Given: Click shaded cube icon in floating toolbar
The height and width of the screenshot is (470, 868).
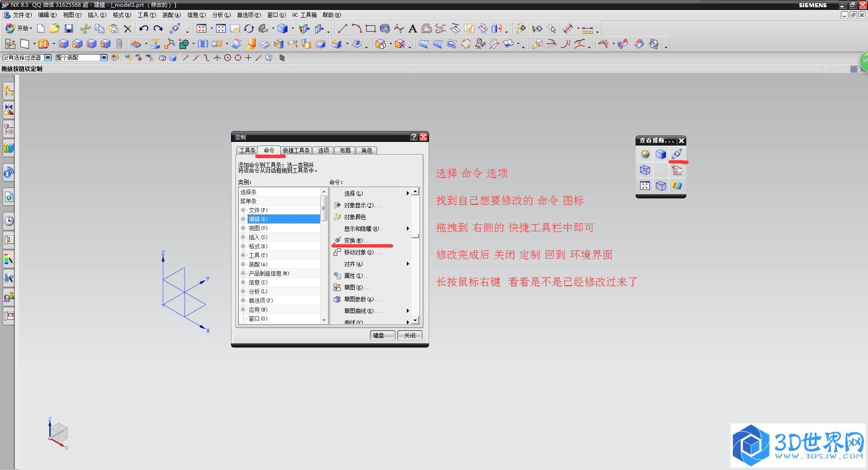Looking at the screenshot, I should click(x=661, y=154).
